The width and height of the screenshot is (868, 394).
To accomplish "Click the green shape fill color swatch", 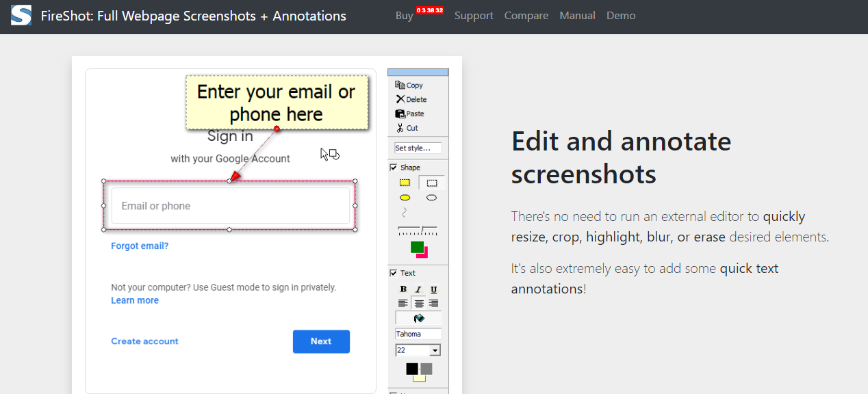I will tap(416, 246).
